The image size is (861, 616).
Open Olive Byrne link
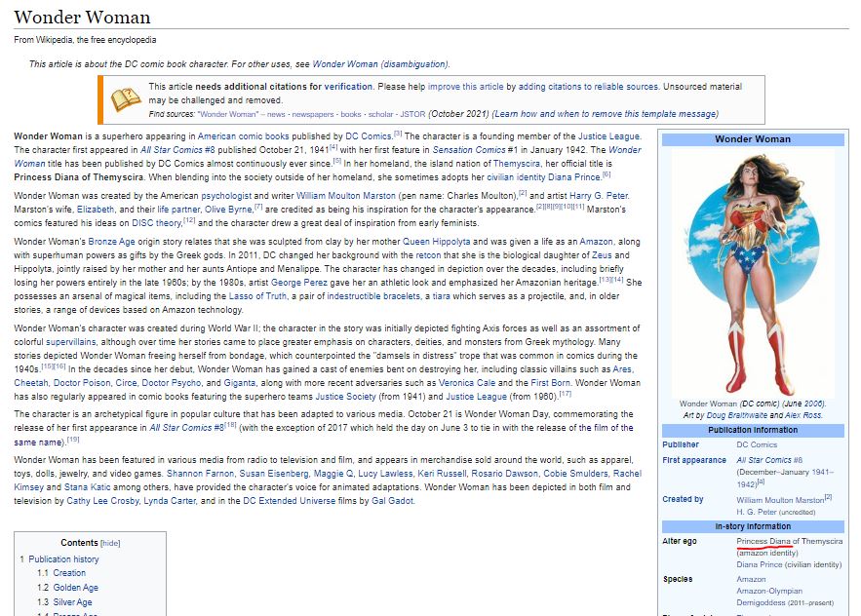click(228, 210)
